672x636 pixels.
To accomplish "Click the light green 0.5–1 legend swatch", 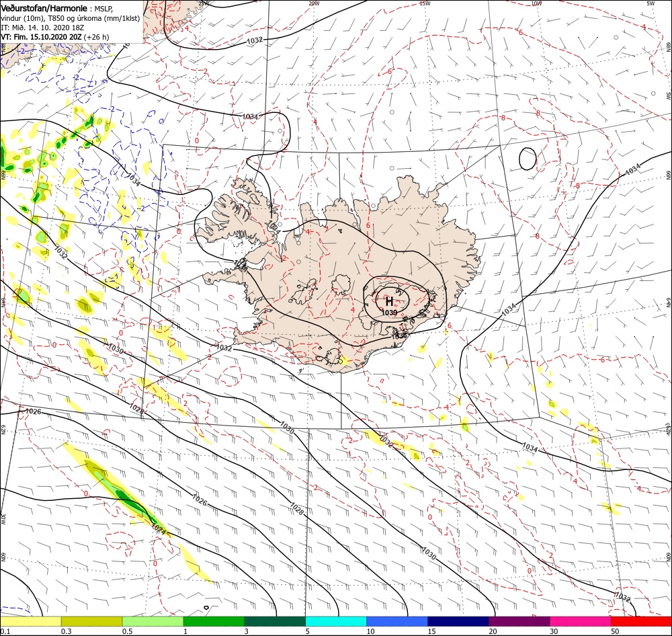I will [153, 621].
